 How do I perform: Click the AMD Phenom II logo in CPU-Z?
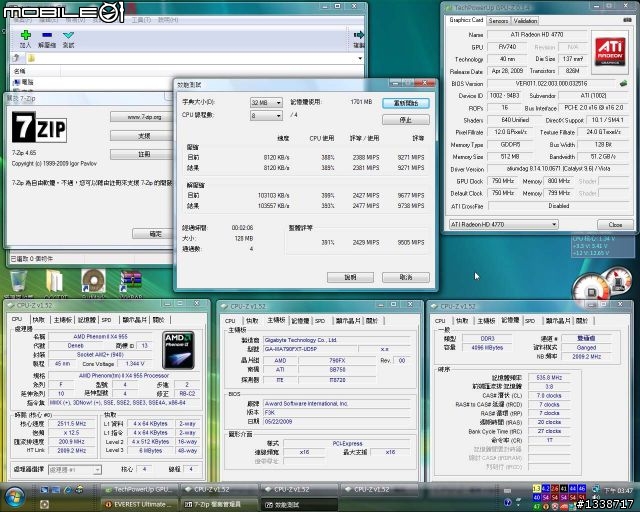tap(178, 350)
